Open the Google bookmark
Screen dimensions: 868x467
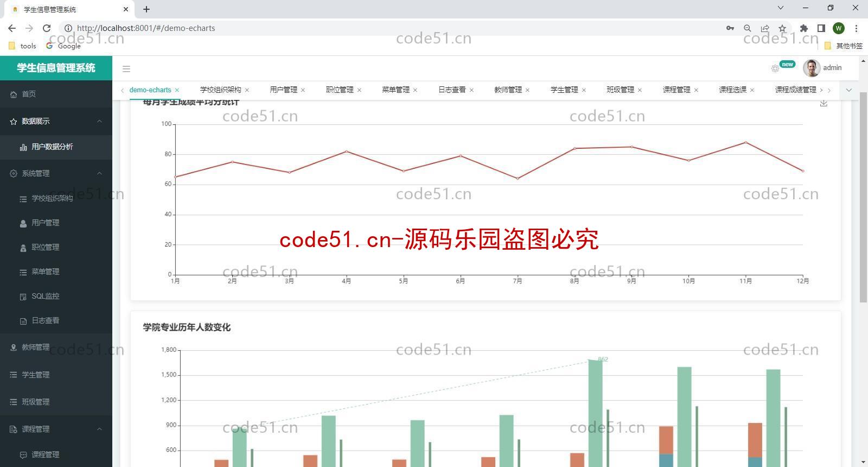[63, 46]
